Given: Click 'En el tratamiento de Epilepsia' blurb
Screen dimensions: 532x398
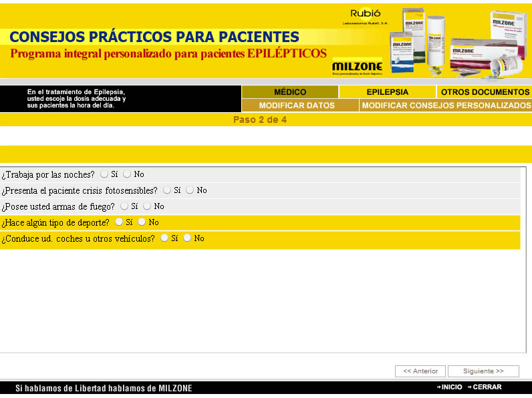Looking at the screenshot, I should [76, 99].
